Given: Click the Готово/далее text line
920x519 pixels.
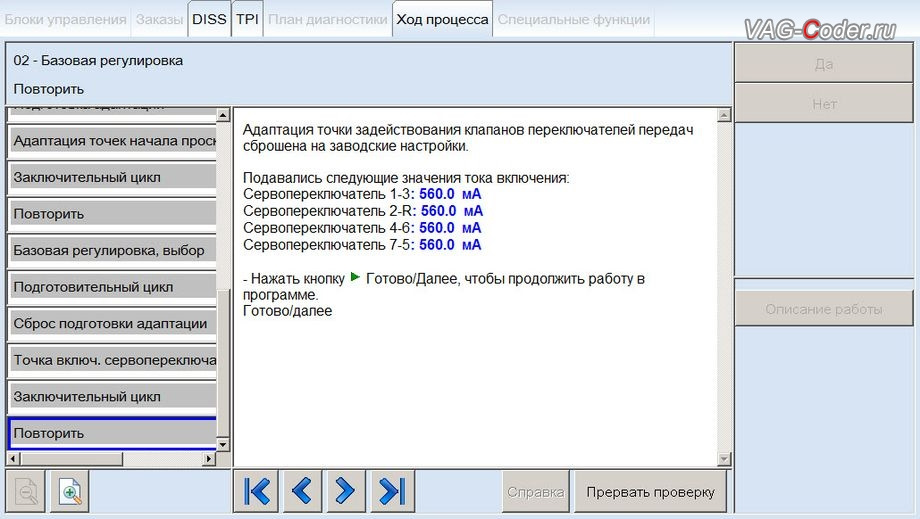Looking at the screenshot, I should click(288, 311).
